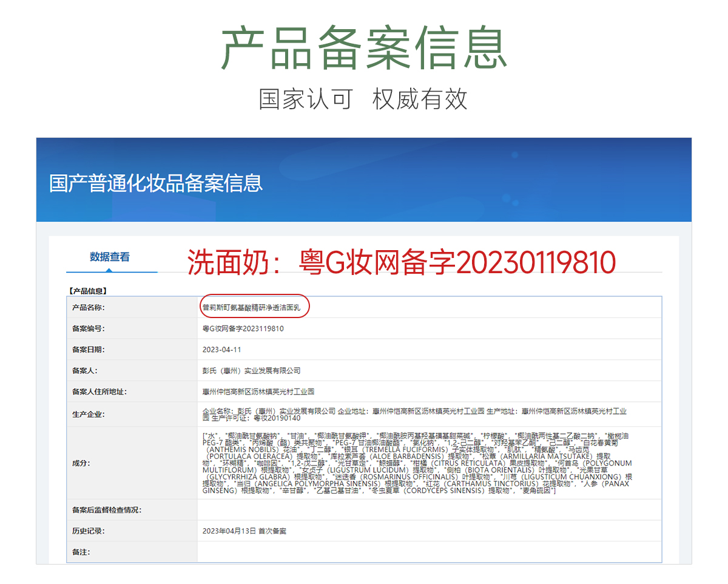728x584 pixels.
Task: Select the 备案人住所地址 row label
Action: (x=99, y=392)
